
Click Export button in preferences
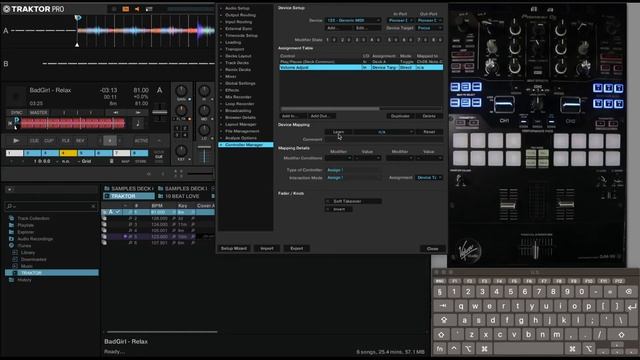click(297, 248)
